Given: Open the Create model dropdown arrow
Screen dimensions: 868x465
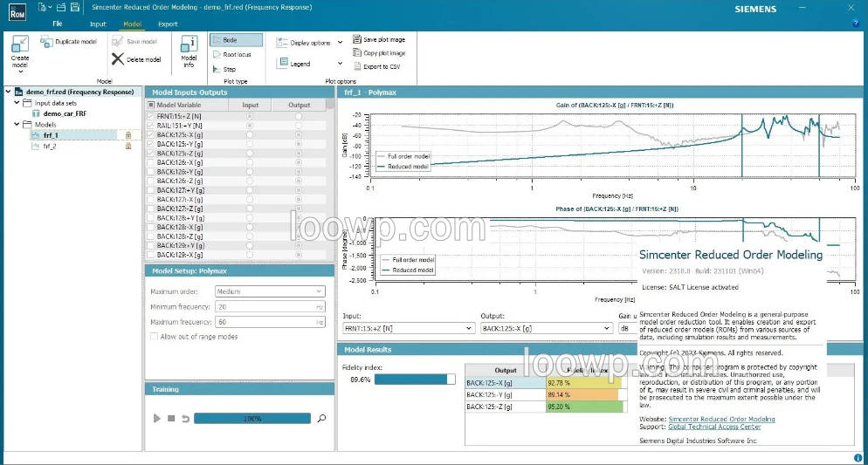Looking at the screenshot, I should click(x=20, y=72).
